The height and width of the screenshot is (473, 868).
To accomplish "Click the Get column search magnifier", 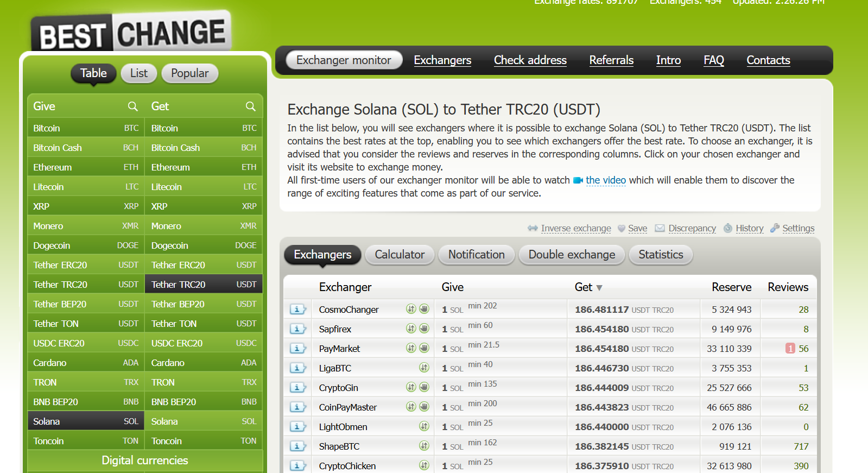I will [x=250, y=106].
